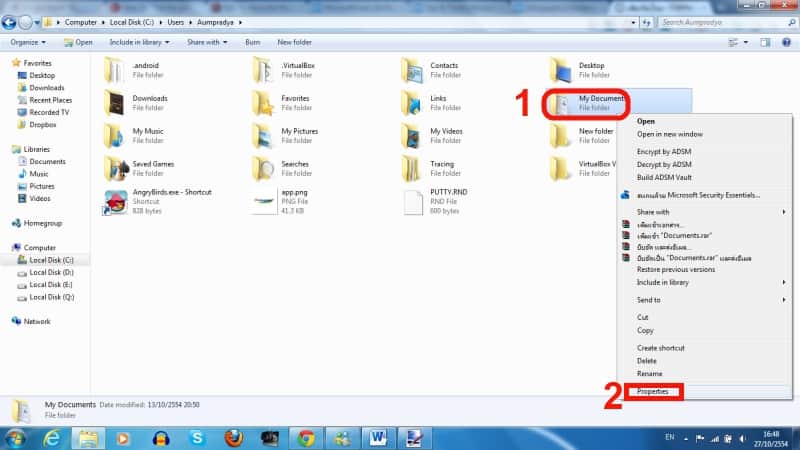Select Local Disk (D:) in navigation pane
This screenshot has height=450, width=800.
pos(51,272)
